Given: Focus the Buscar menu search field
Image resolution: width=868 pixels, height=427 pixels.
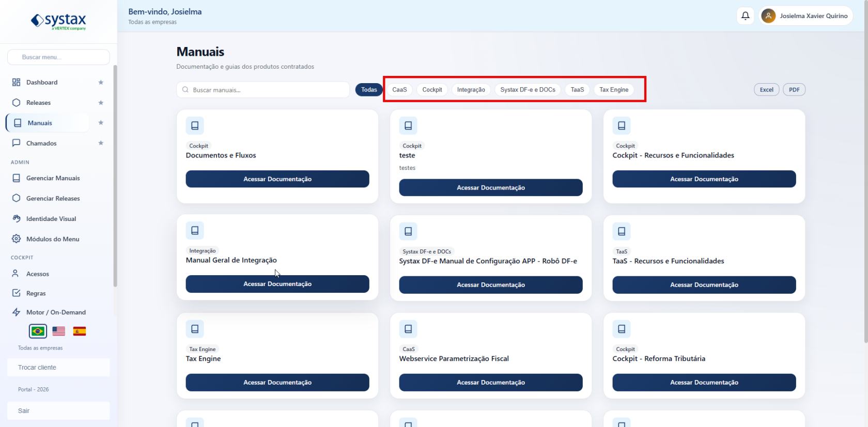Looking at the screenshot, I should pos(58,57).
